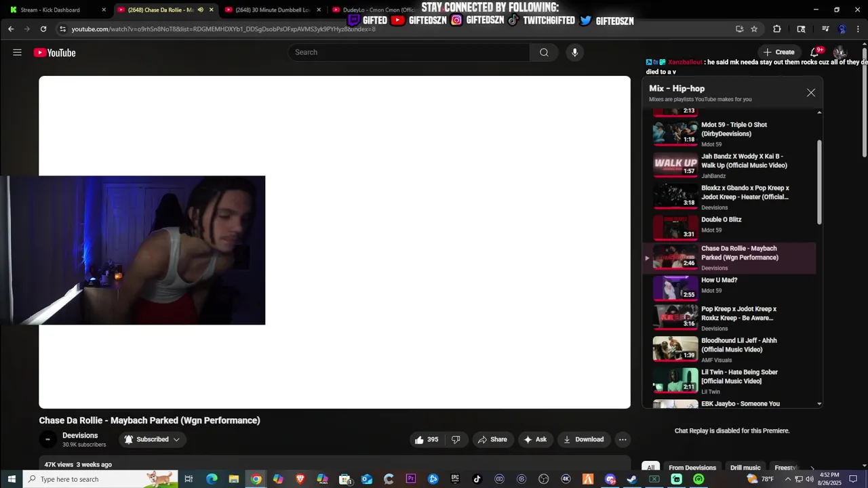The image size is (868, 488).
Task: Switch to the Stream - Kick Dashboard tab
Action: coord(57,9)
